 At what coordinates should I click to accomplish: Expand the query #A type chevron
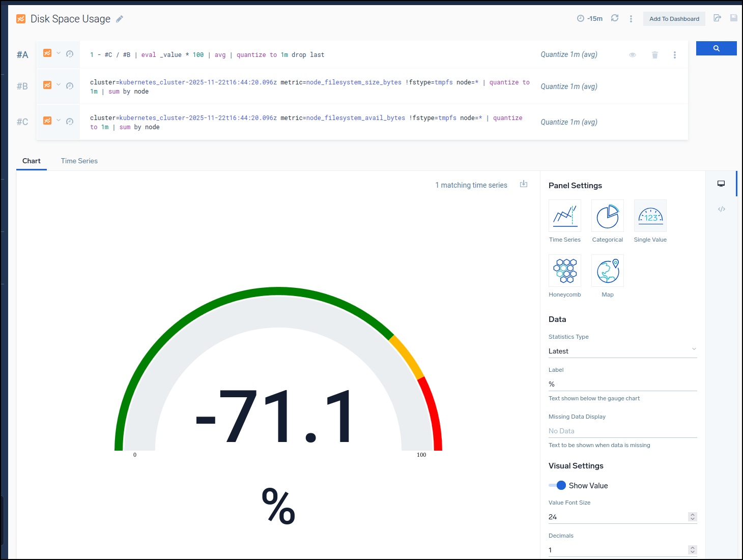(59, 53)
